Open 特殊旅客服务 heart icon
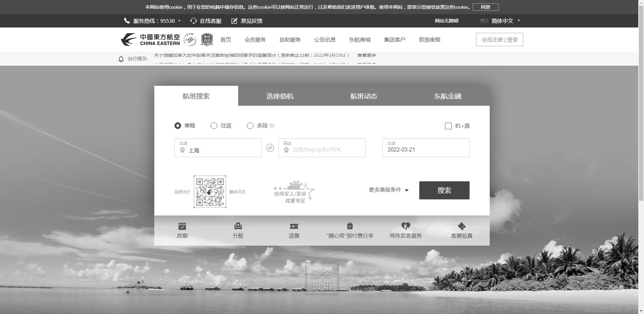This screenshot has height=314, width=644. tap(406, 226)
